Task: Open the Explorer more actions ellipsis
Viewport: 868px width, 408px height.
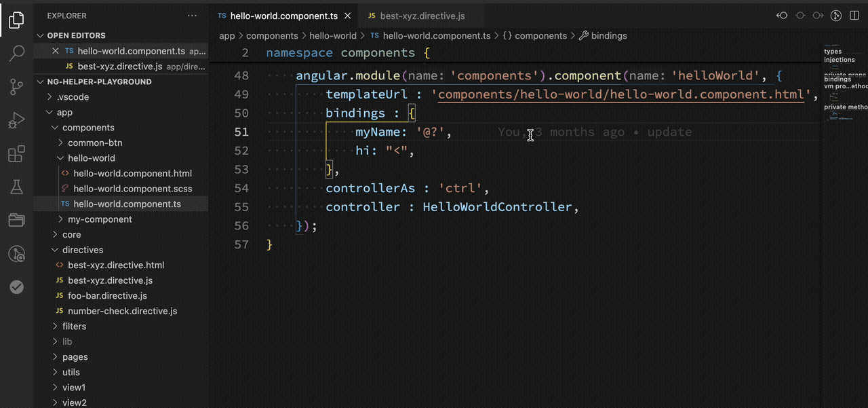Action: (x=193, y=16)
